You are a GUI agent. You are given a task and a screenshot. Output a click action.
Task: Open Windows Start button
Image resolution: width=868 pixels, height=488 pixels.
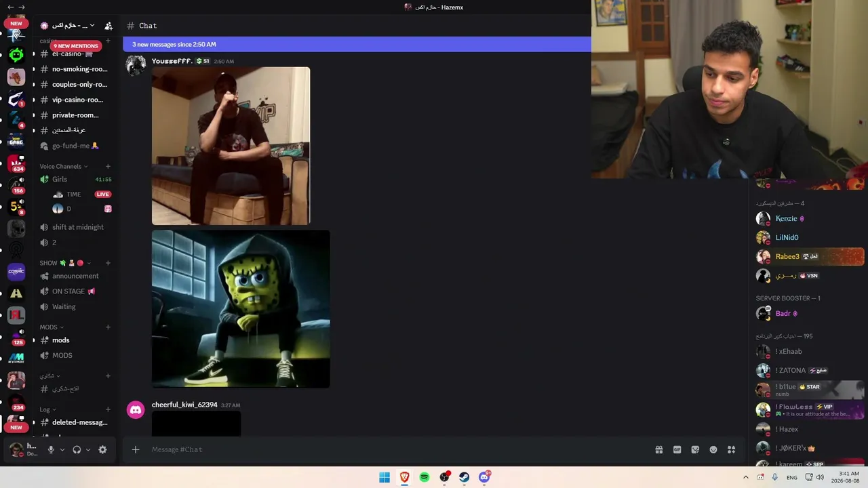[x=384, y=477]
